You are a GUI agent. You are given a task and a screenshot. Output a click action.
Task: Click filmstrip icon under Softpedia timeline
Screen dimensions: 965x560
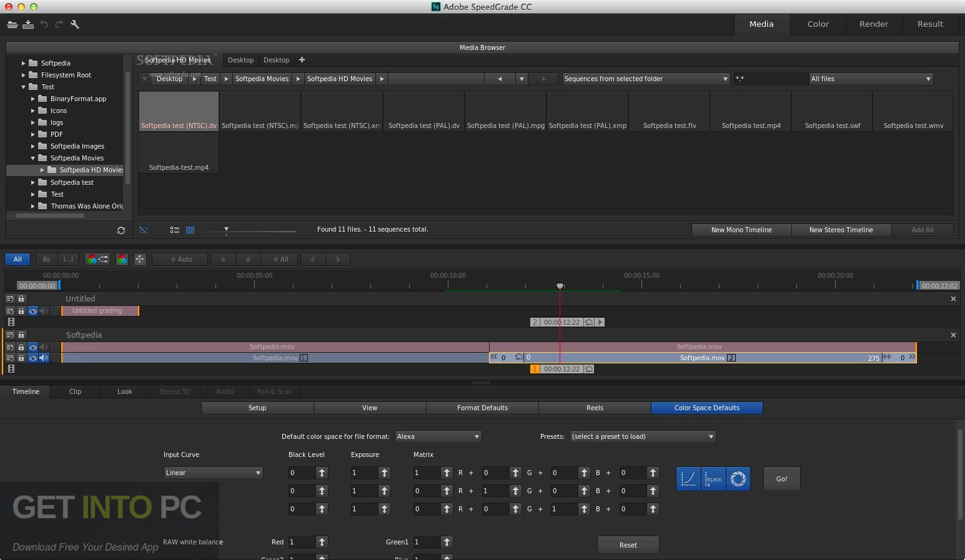[x=11, y=369]
